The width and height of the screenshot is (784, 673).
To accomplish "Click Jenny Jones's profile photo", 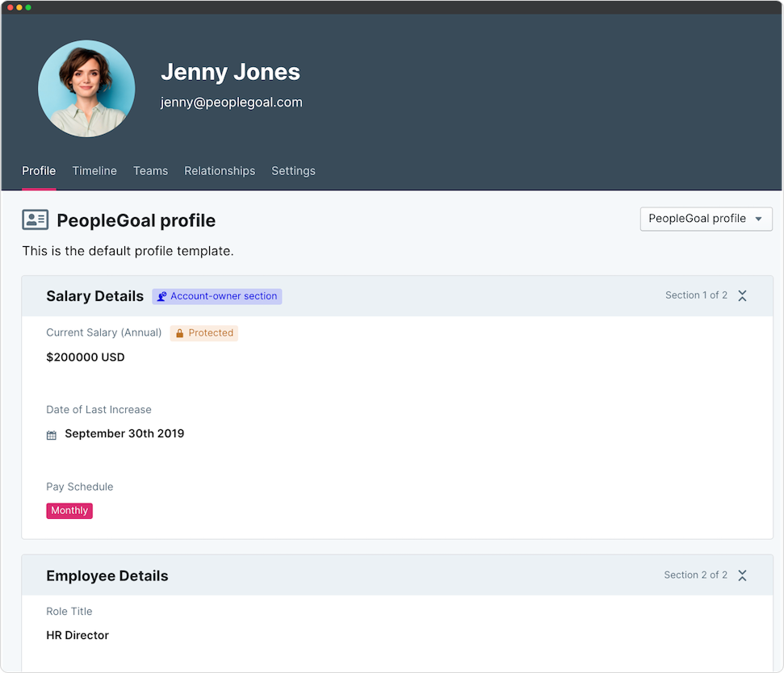I will click(86, 88).
